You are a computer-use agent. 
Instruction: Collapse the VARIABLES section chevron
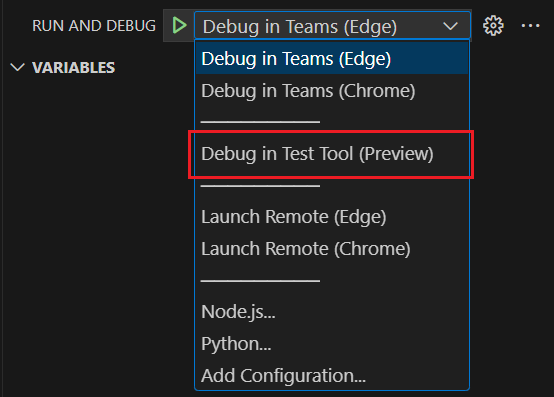point(17,67)
